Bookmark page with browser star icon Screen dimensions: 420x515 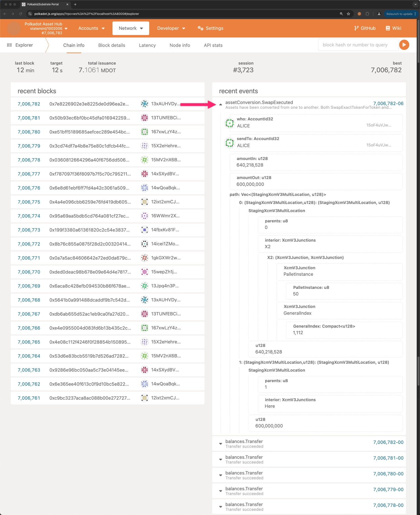click(348, 14)
